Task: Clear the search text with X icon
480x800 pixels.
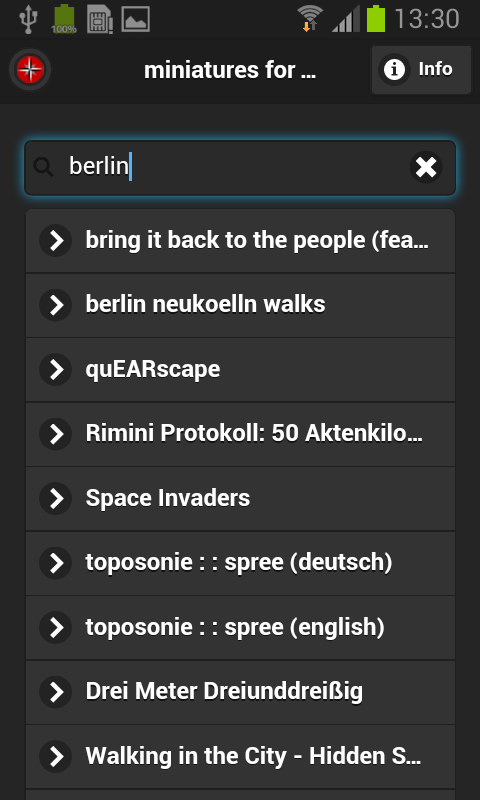Action: (426, 167)
